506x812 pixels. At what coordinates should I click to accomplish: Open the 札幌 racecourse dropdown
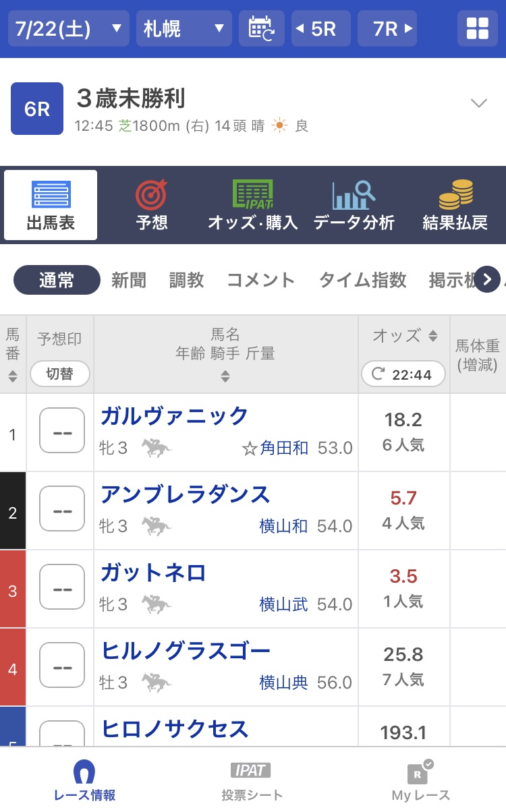[184, 28]
